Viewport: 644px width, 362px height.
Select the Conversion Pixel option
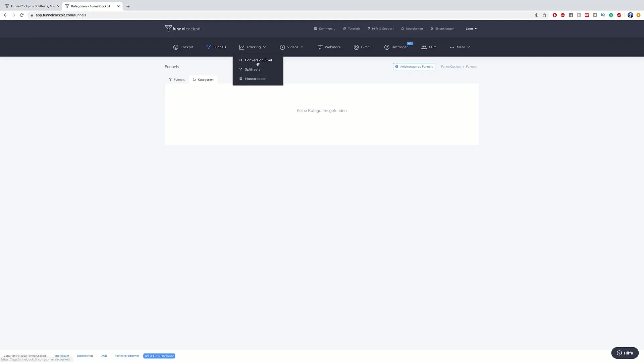click(257, 60)
